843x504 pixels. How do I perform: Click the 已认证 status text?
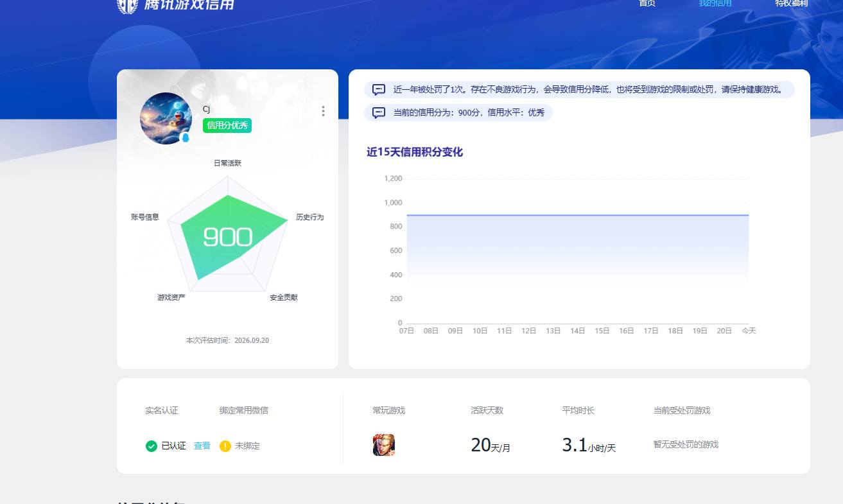point(173,446)
